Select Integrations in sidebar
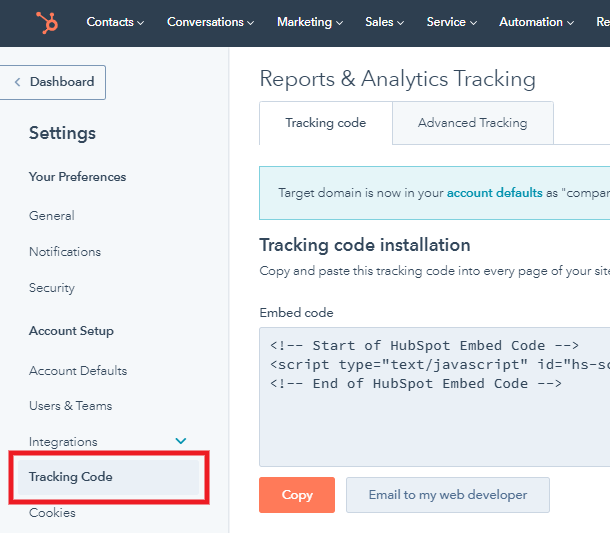The width and height of the screenshot is (610, 533). (63, 442)
